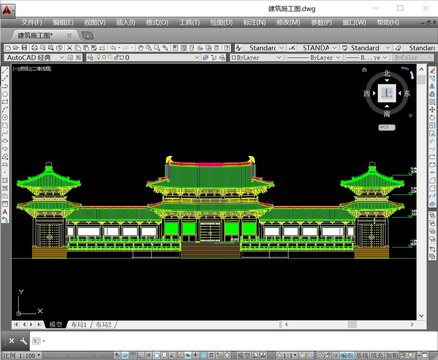Switch to the 模型 tab
Image resolution: width=438 pixels, height=360 pixels.
56,324
